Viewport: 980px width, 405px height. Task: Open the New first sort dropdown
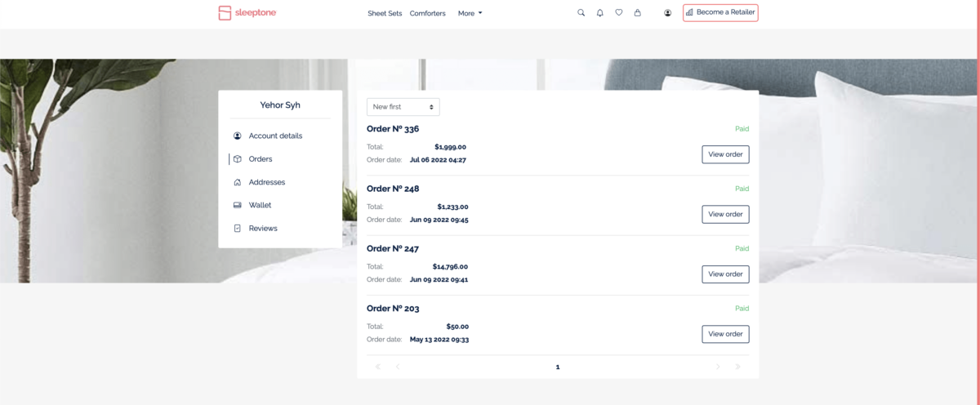(403, 107)
